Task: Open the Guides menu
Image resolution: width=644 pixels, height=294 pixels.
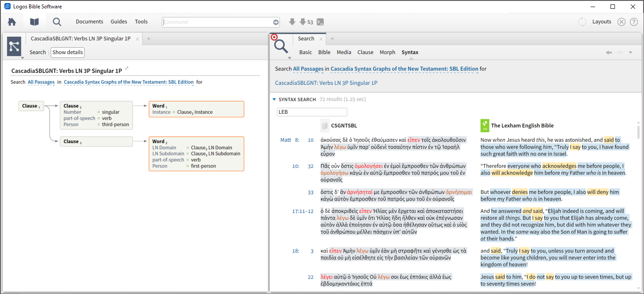Action: pyautogui.click(x=119, y=22)
